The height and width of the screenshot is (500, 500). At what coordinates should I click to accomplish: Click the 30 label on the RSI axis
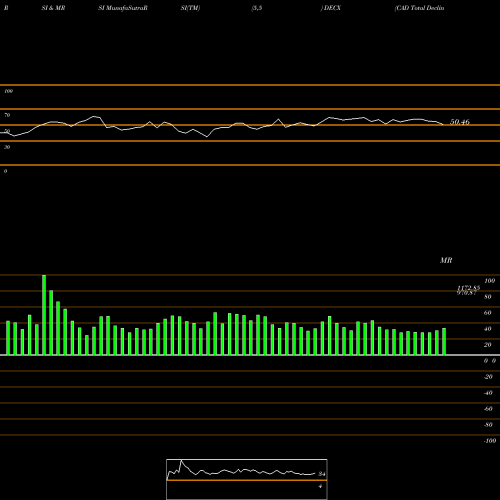pyautogui.click(x=7, y=147)
